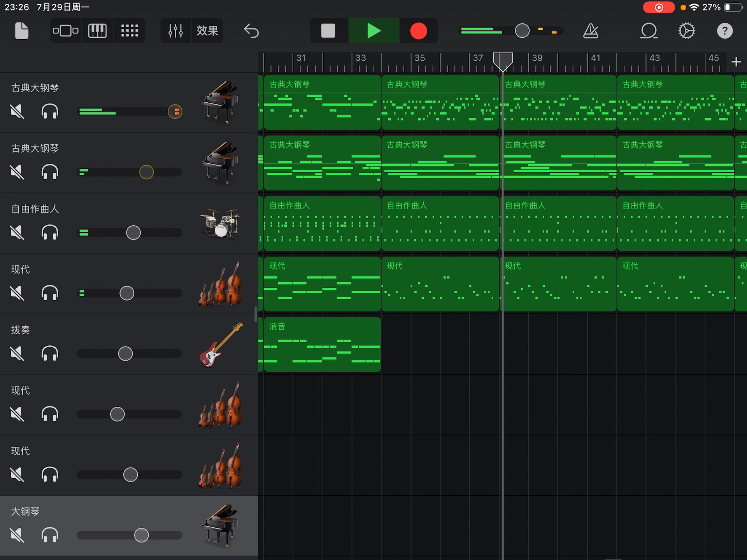This screenshot has width=747, height=560.
Task: Open help question mark
Action: [x=725, y=31]
